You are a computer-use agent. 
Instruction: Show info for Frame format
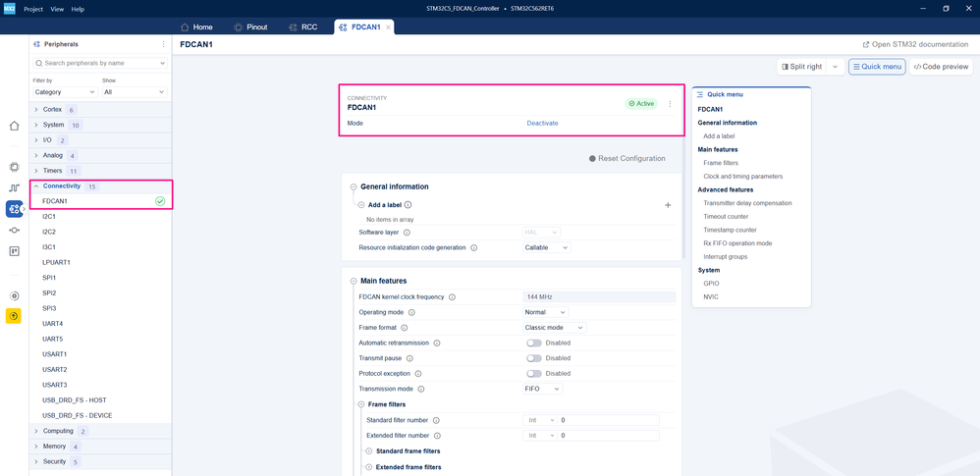[x=405, y=328]
